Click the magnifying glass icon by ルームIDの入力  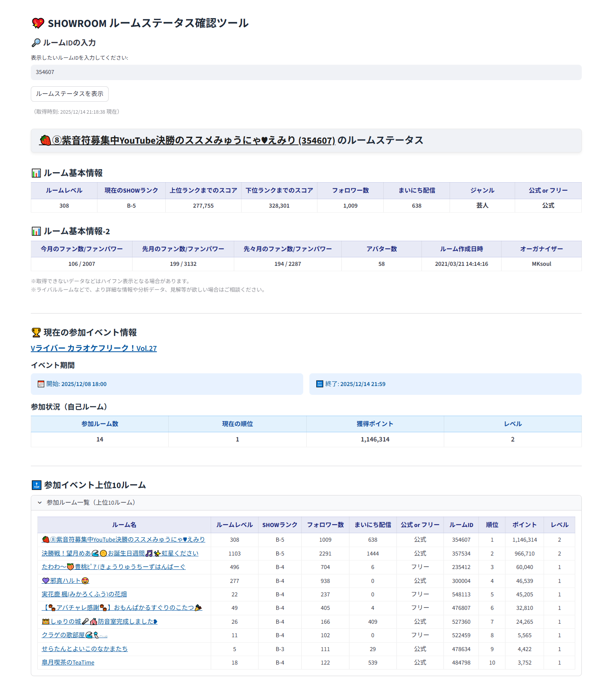pyautogui.click(x=36, y=43)
